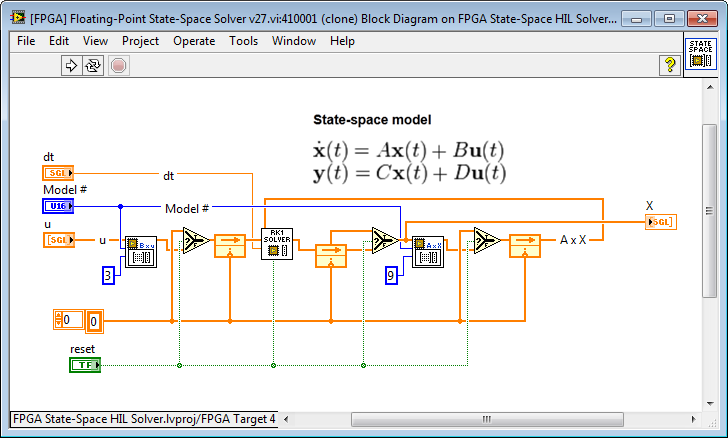Open the Tools menu

(x=243, y=41)
